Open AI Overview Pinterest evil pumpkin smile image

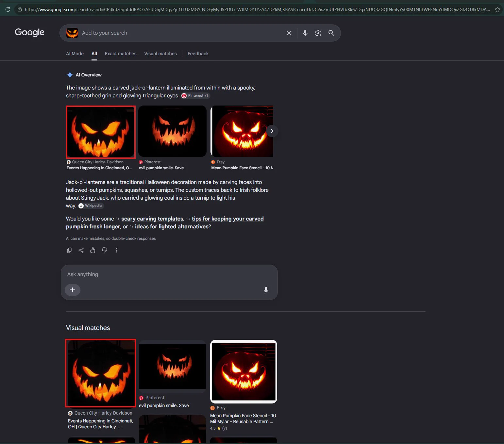click(172, 131)
